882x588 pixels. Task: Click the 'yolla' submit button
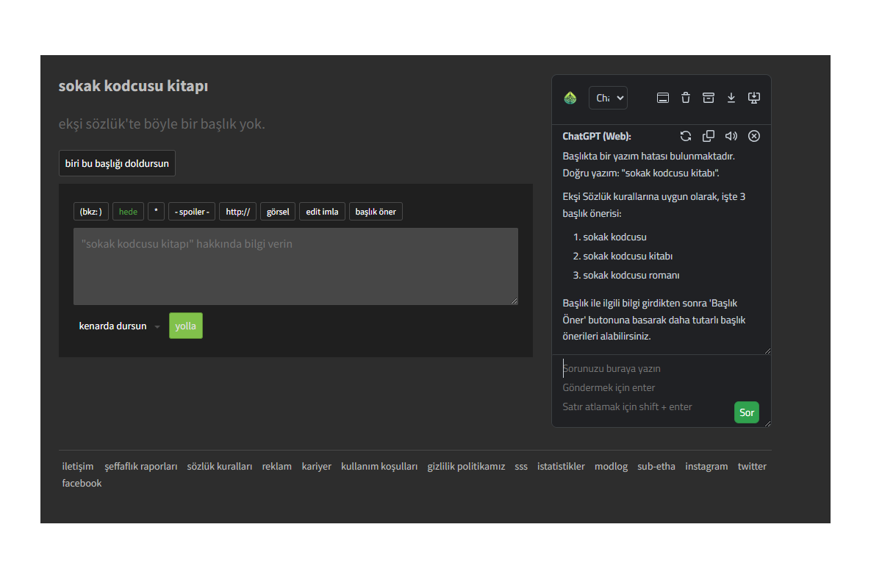point(185,326)
